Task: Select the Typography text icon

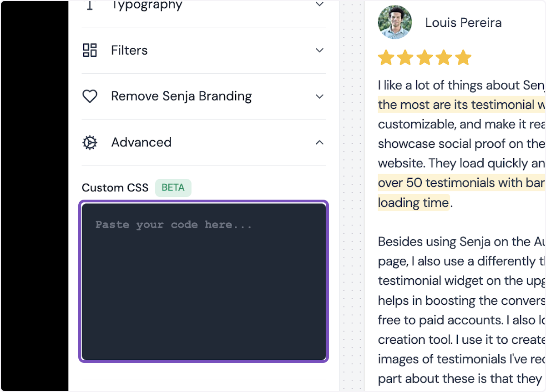Action: (x=90, y=5)
